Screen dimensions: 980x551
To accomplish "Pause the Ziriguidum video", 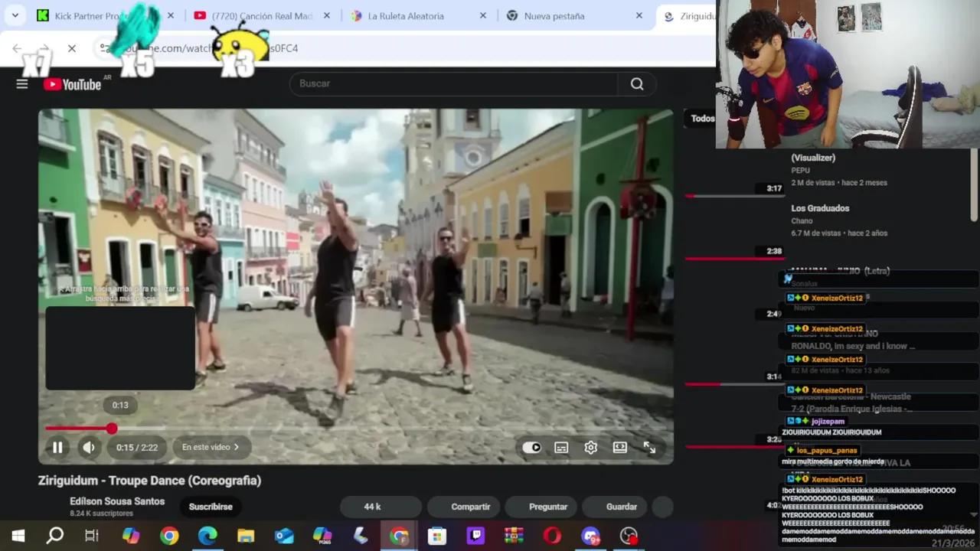I will tap(57, 448).
